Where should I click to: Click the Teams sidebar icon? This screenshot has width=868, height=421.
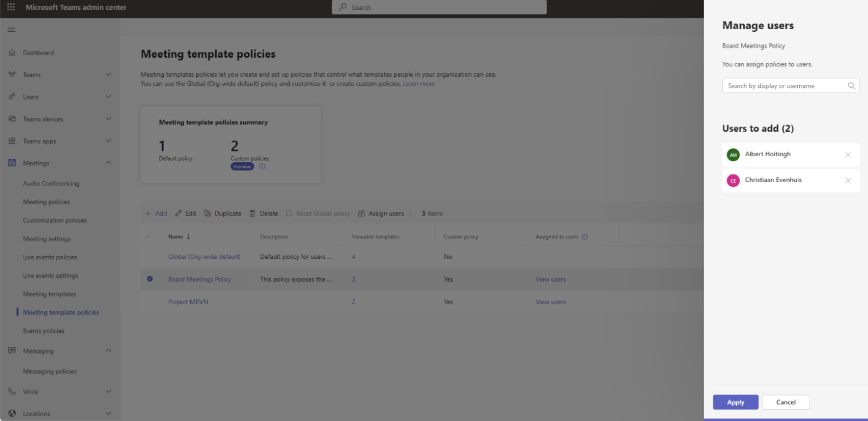(x=12, y=75)
